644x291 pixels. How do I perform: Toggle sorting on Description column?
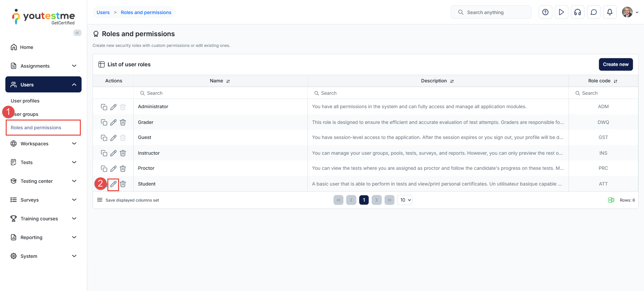tap(452, 81)
